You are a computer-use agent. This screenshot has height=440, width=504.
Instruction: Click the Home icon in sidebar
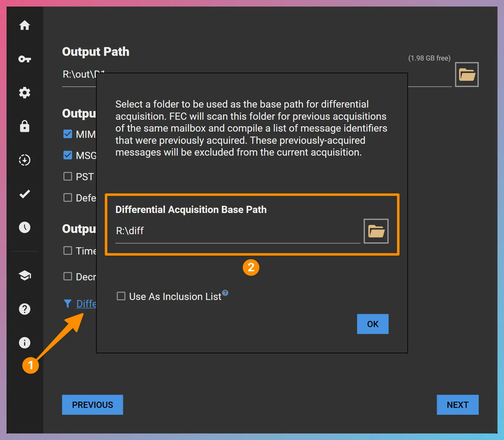click(25, 25)
